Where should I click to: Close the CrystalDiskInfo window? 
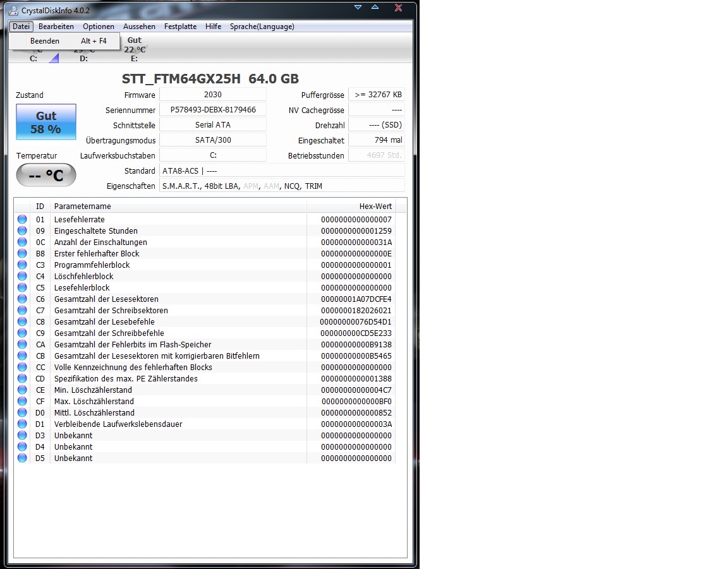tap(398, 8)
